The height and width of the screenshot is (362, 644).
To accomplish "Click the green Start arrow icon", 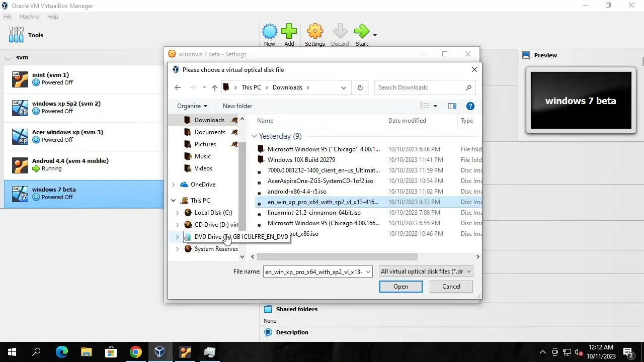I will pyautogui.click(x=362, y=31).
